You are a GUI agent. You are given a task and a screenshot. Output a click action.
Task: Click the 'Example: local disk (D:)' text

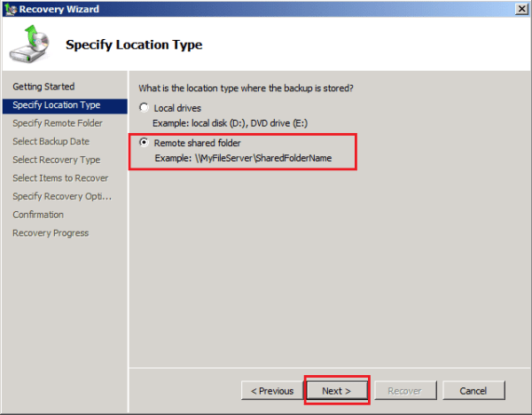tap(230, 123)
